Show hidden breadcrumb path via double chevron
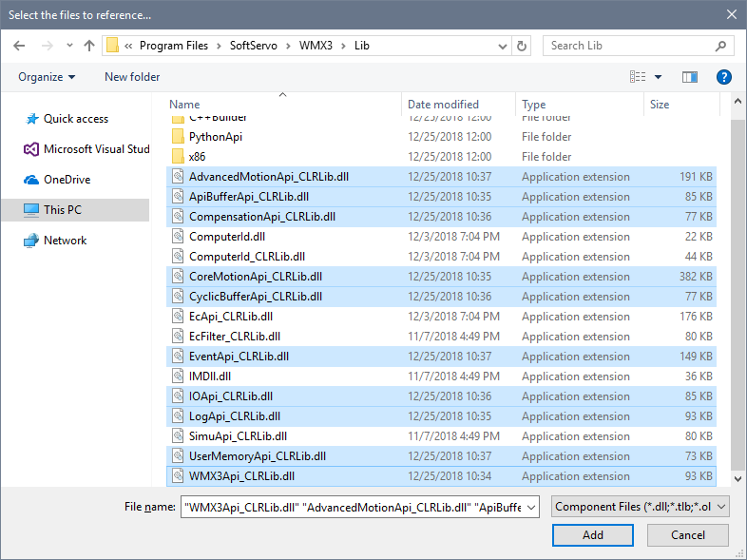Viewport: 747px width, 560px height. click(128, 46)
